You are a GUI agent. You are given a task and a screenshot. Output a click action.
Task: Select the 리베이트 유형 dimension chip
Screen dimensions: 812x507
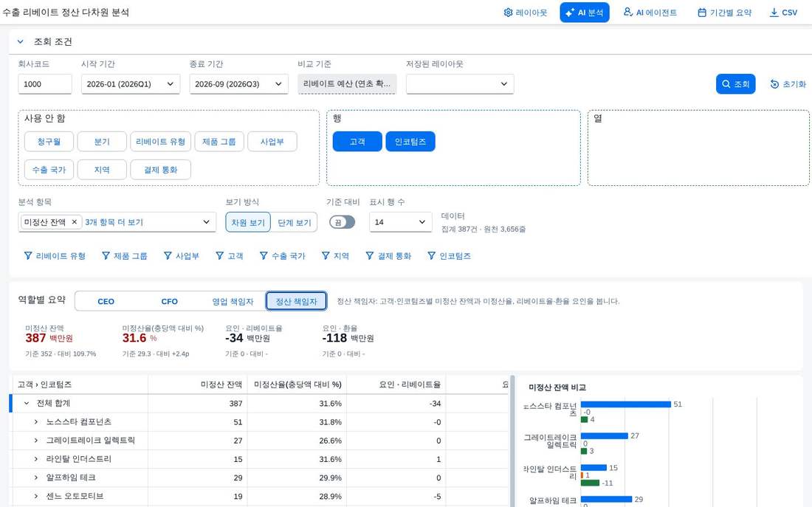point(160,142)
